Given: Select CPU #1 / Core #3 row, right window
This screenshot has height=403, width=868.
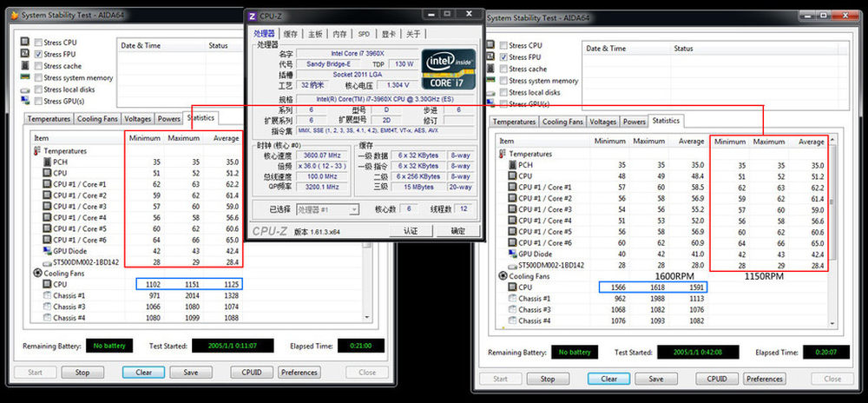Looking at the screenshot, I should [x=603, y=209].
